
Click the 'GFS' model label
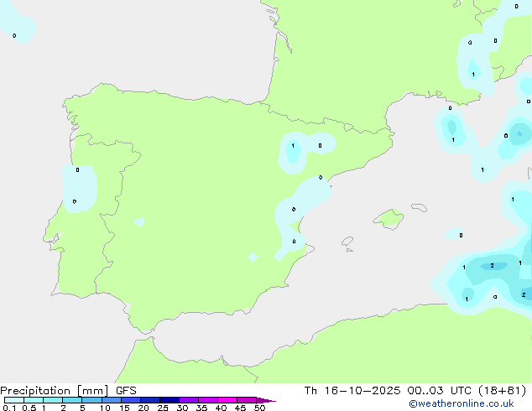[x=126, y=391]
